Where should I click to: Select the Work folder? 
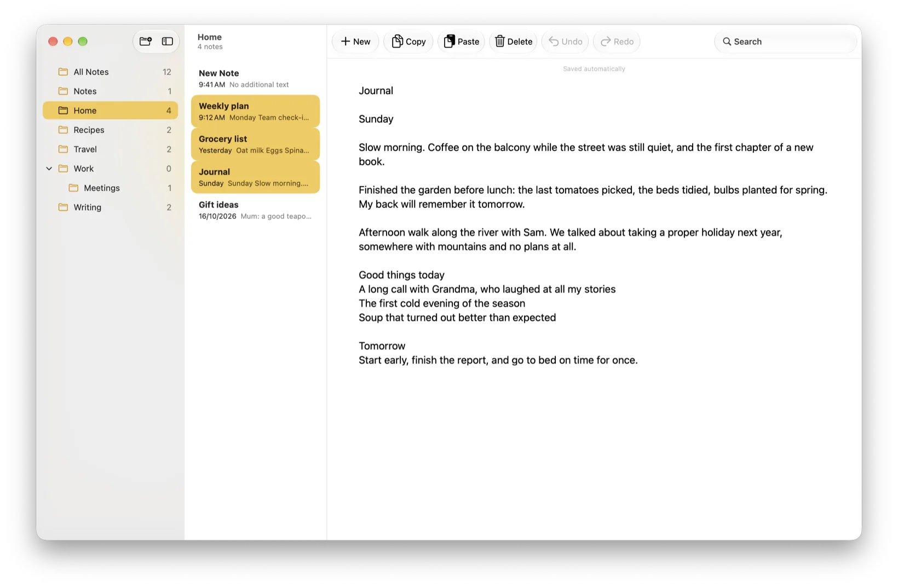[110, 169]
